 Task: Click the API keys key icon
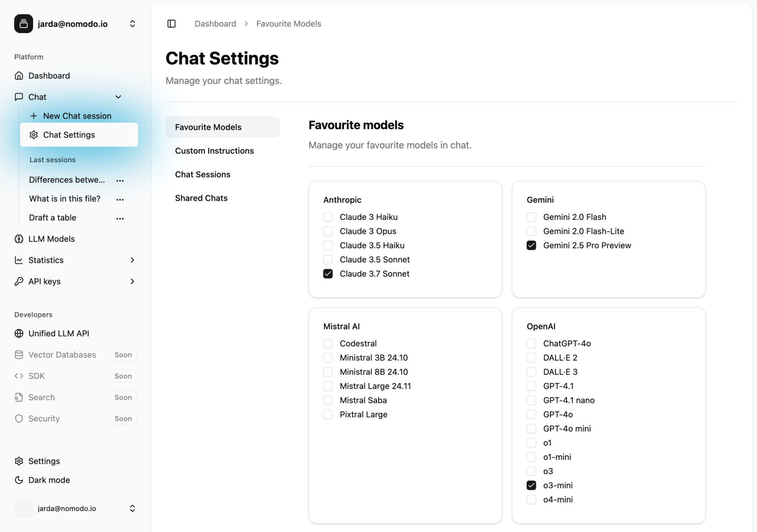pos(19,281)
